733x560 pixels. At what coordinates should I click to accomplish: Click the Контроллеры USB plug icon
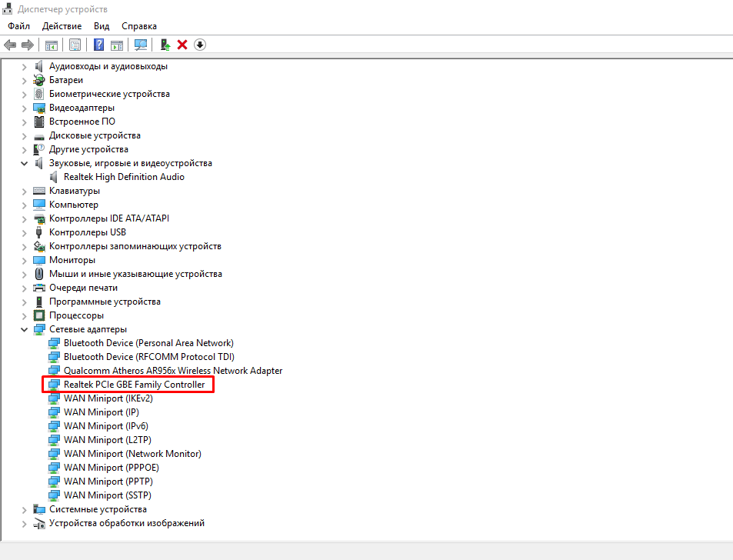[x=38, y=233]
